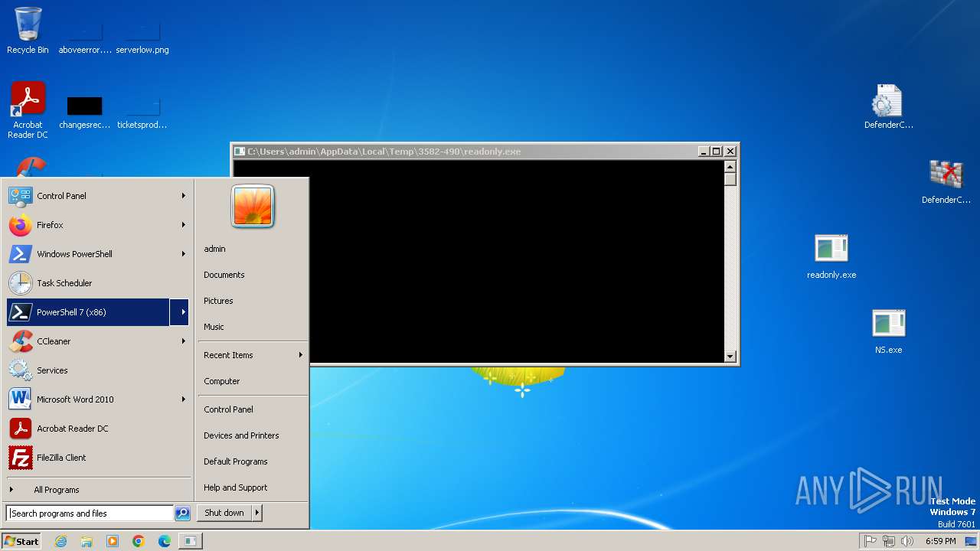
Task: Open volume speaker tray icon
Action: click(907, 541)
